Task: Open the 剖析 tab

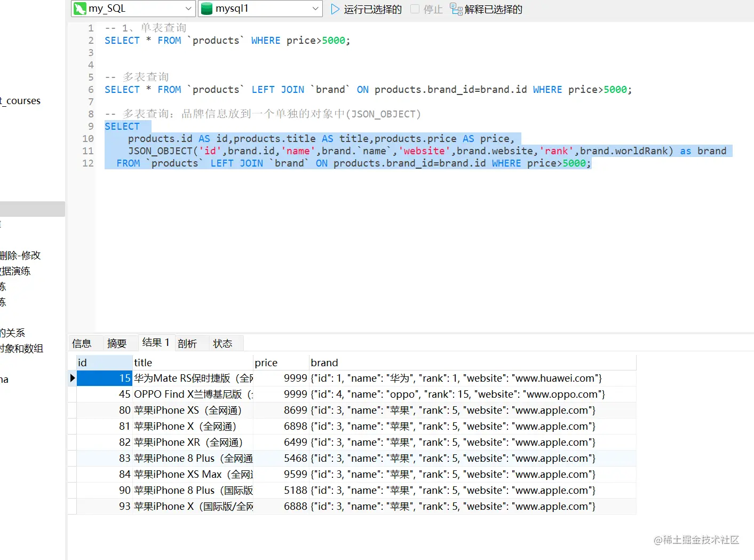Action: (x=187, y=343)
